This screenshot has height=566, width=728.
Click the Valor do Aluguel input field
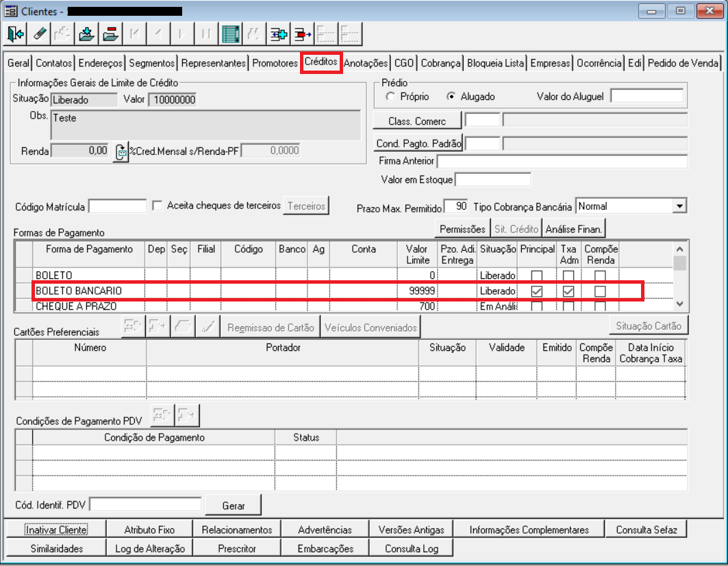click(647, 96)
